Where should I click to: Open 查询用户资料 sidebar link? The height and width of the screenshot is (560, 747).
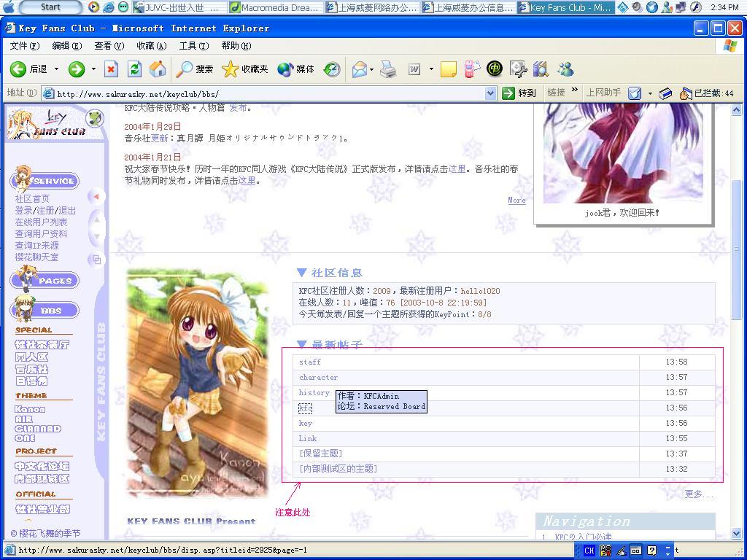(41, 234)
